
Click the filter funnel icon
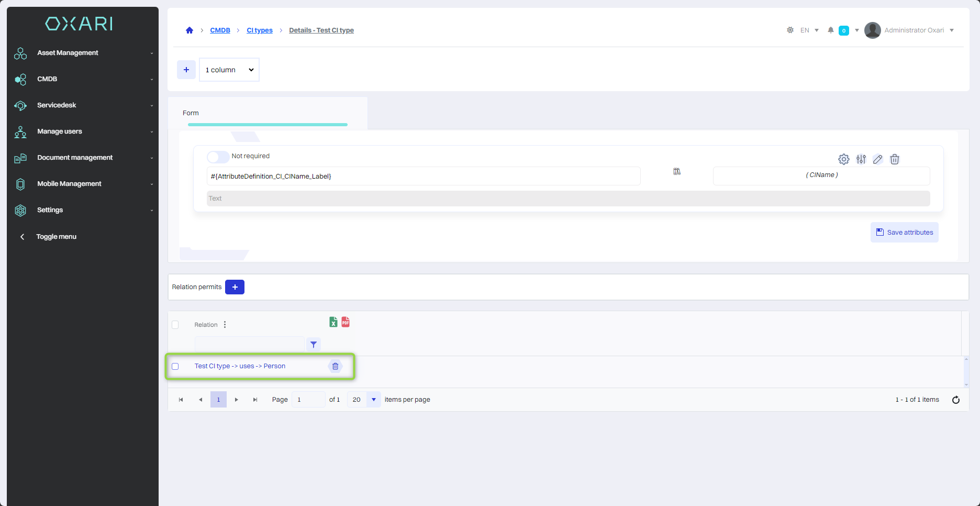click(313, 345)
